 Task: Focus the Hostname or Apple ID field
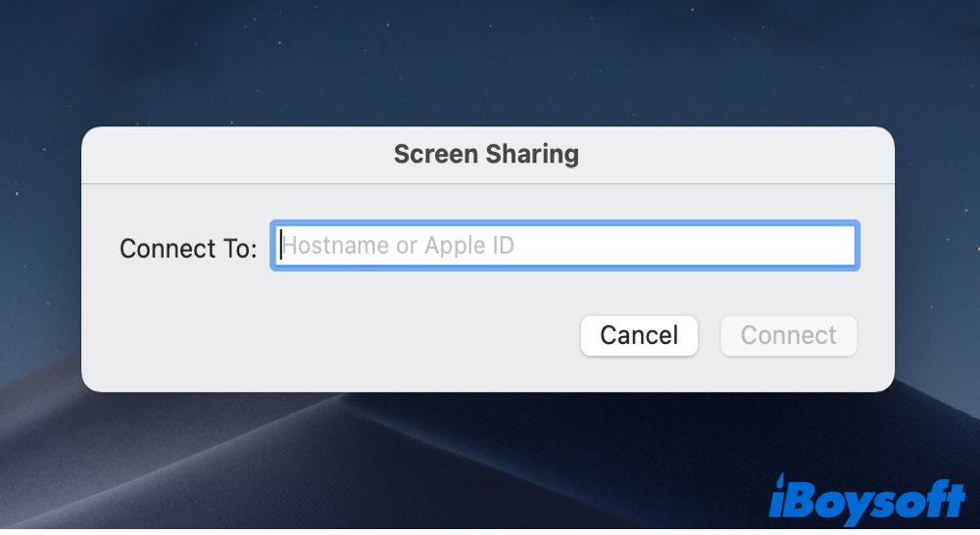564,245
